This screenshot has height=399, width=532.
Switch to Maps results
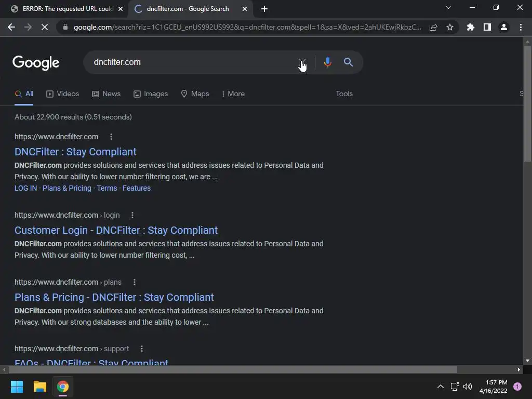pyautogui.click(x=195, y=94)
